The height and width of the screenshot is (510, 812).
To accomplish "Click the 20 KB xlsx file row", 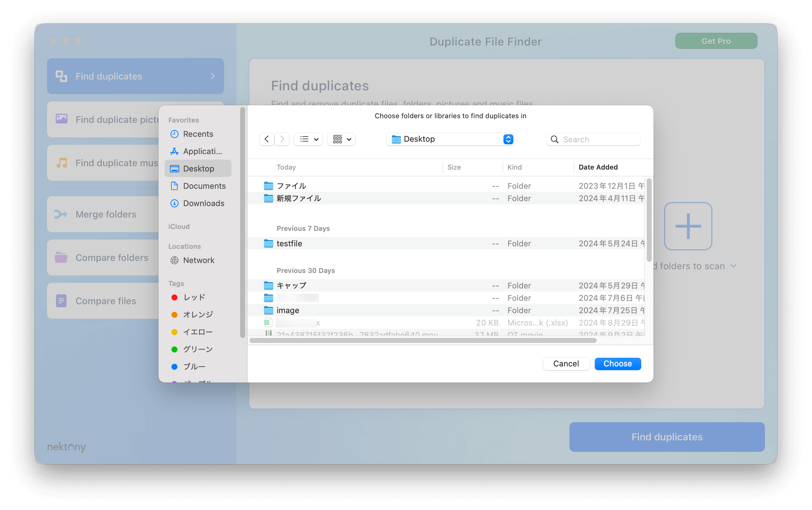I will pos(446,323).
